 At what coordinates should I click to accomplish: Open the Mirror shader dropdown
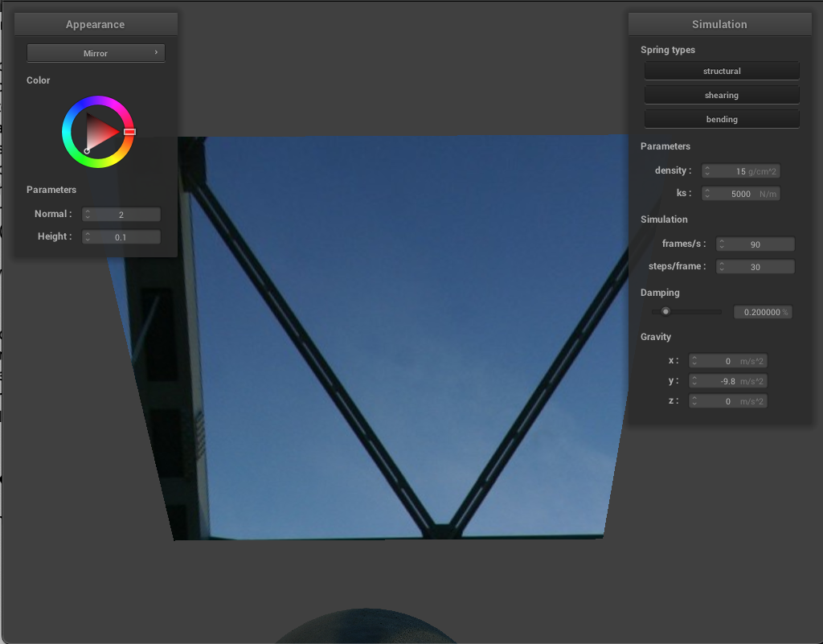tap(96, 53)
